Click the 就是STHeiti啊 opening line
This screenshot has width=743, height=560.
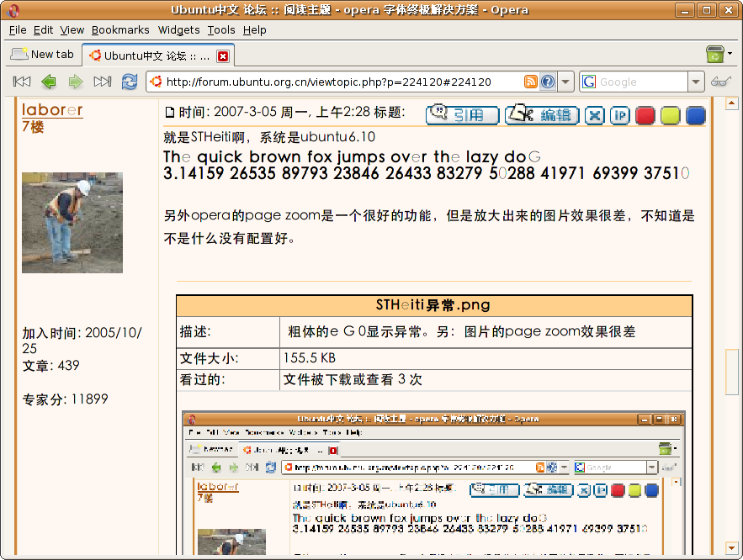click(x=269, y=137)
